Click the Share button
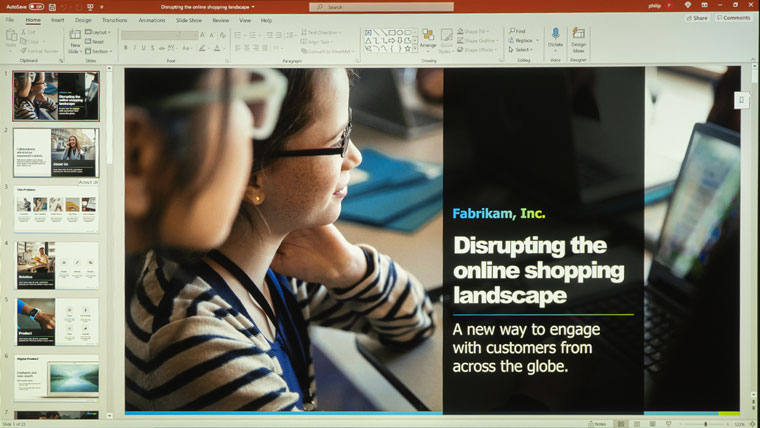This screenshot has height=428, width=760. point(697,18)
